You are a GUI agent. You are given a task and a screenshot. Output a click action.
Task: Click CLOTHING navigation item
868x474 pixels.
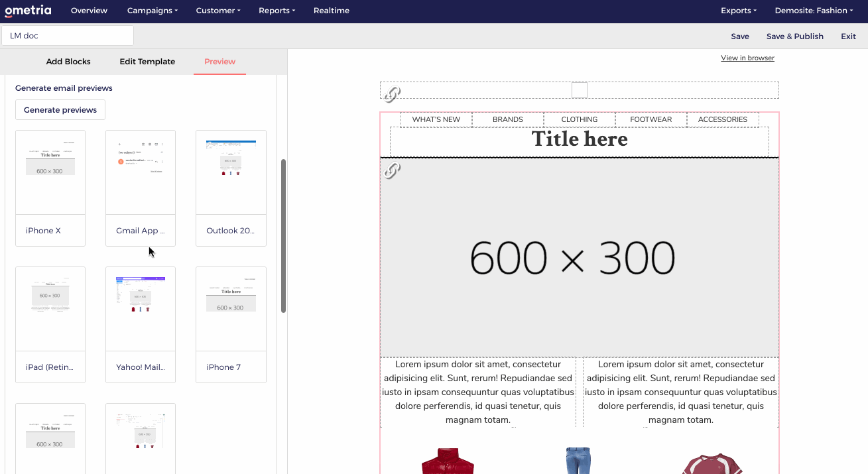click(580, 119)
